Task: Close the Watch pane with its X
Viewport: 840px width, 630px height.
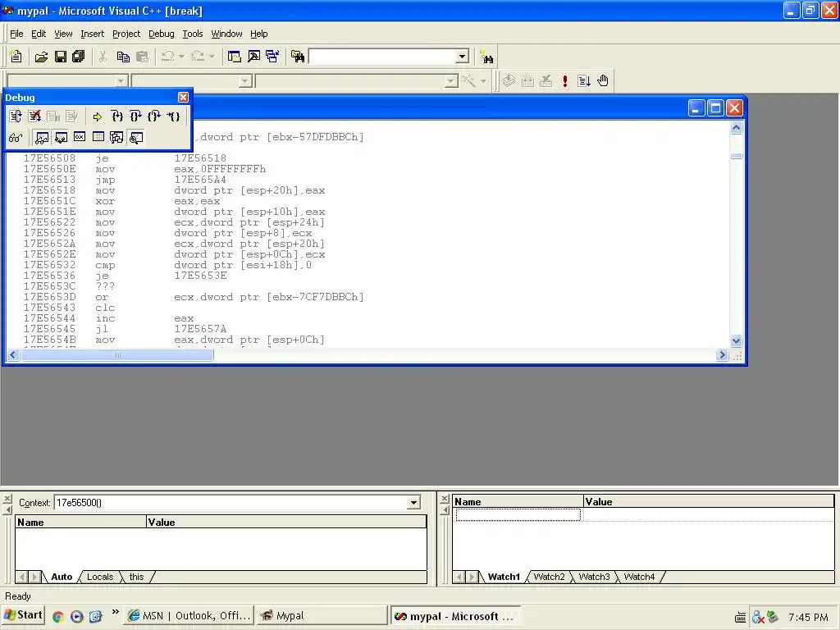Action: (x=444, y=499)
